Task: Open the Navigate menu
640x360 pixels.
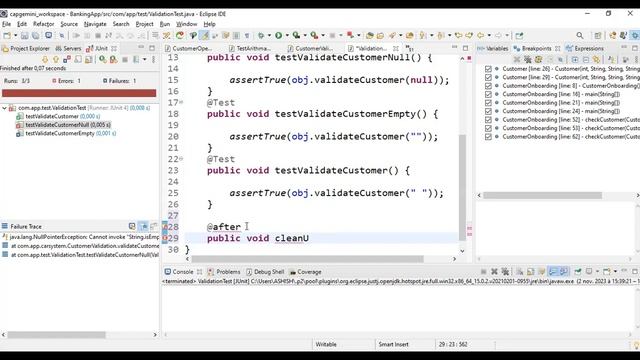Action: tap(95, 24)
